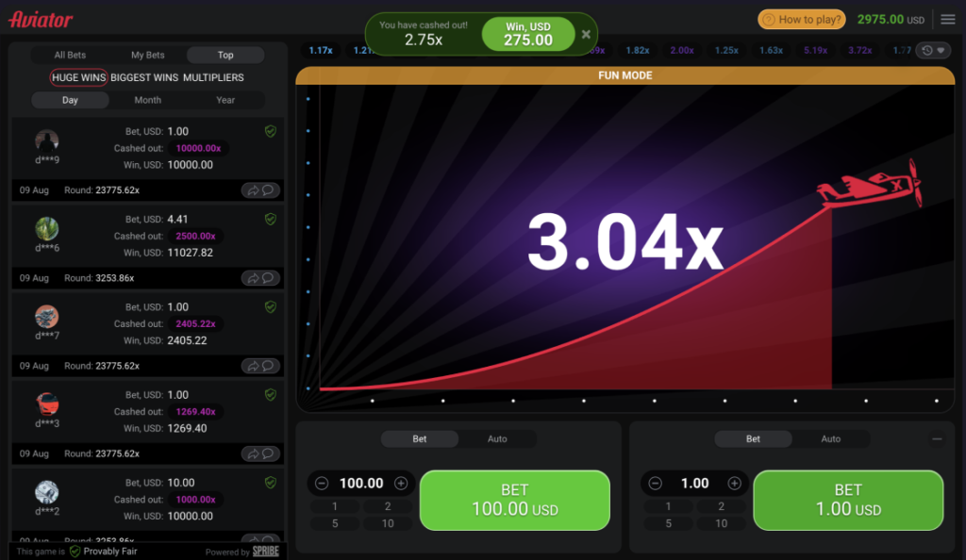Pick quick amount 10 in left panel
Image resolution: width=966 pixels, height=560 pixels.
pyautogui.click(x=388, y=523)
